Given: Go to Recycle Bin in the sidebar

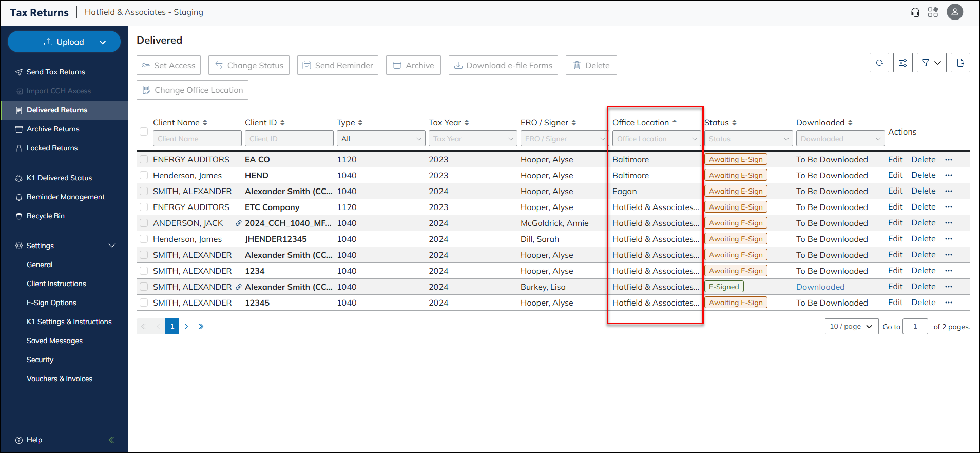Looking at the screenshot, I should (46, 216).
